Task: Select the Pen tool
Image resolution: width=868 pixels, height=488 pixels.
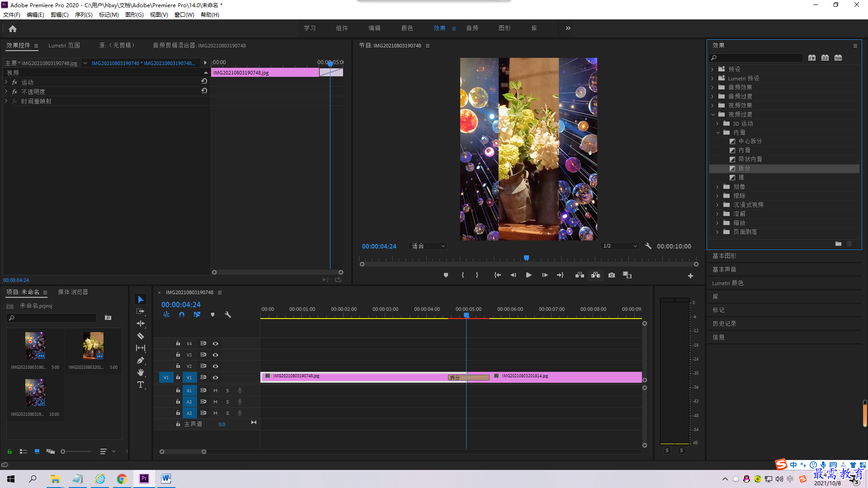Action: (141, 360)
